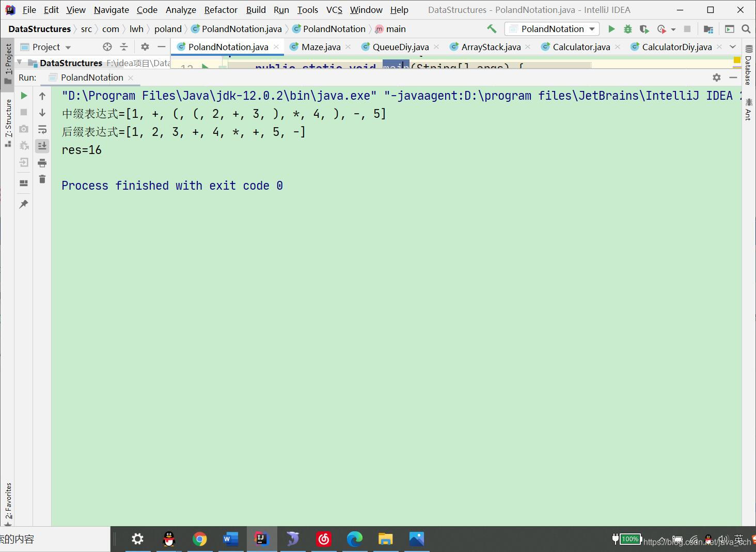Click the down arrow in console toolbar

(42, 112)
